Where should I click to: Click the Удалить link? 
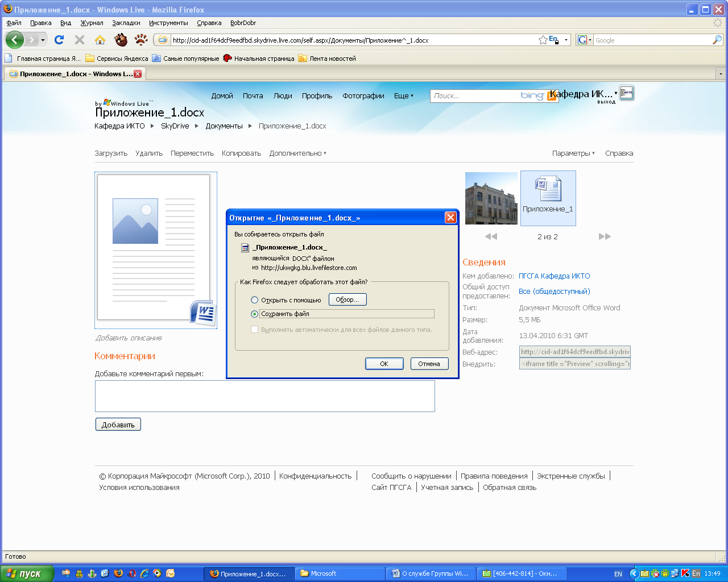point(149,153)
